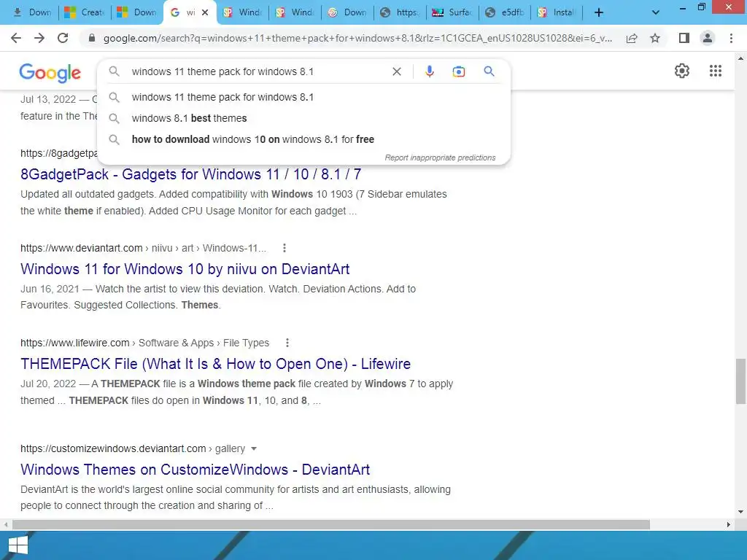Switch to the 'Instal' tab
The height and width of the screenshot is (560, 747).
click(557, 12)
